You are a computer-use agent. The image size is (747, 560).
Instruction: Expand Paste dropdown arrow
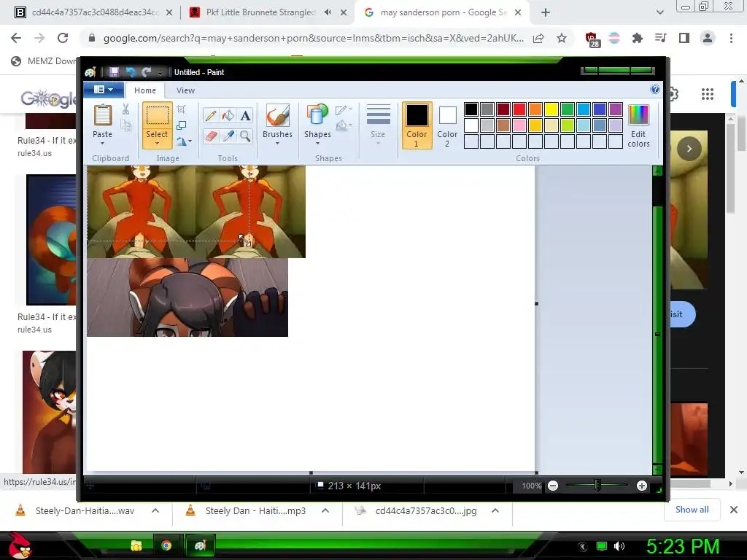[x=102, y=144]
